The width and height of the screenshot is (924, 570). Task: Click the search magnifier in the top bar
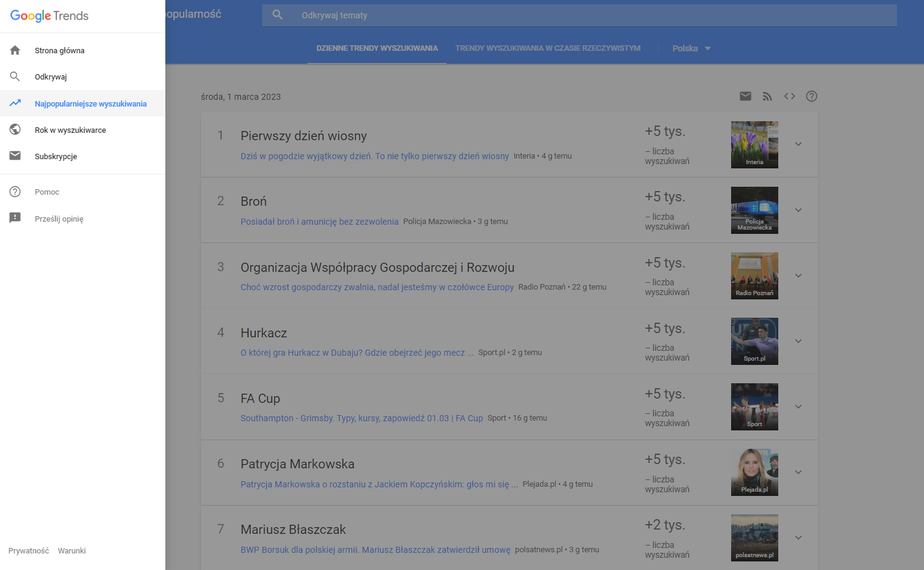(277, 15)
